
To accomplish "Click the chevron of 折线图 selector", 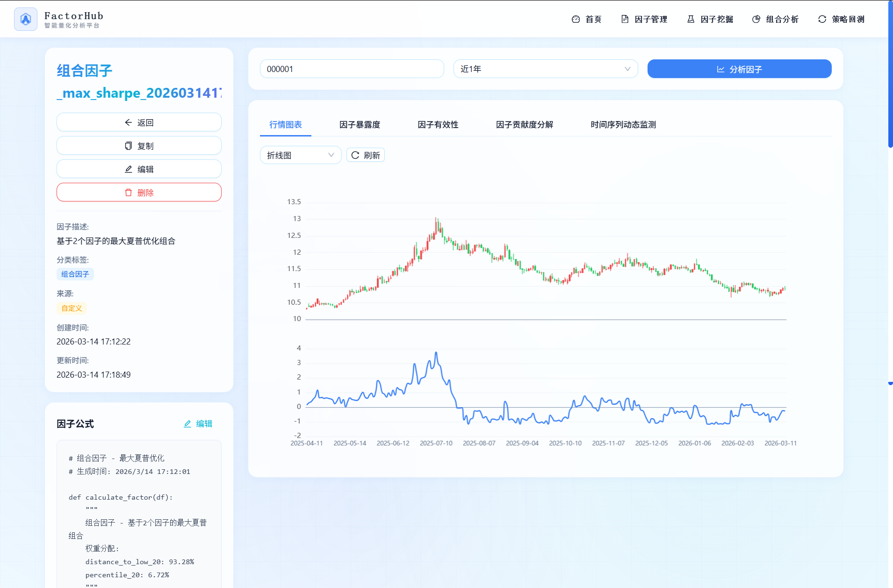I will (x=331, y=155).
